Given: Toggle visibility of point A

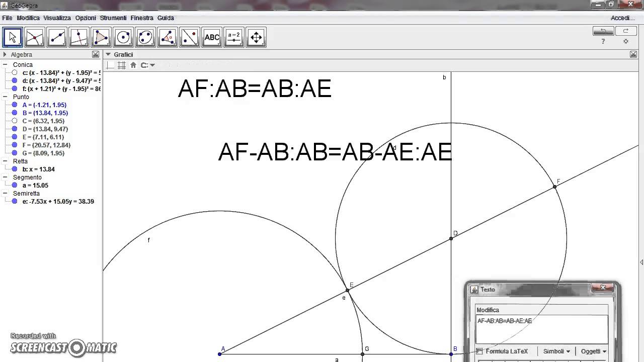Looking at the screenshot, I should (15, 105).
